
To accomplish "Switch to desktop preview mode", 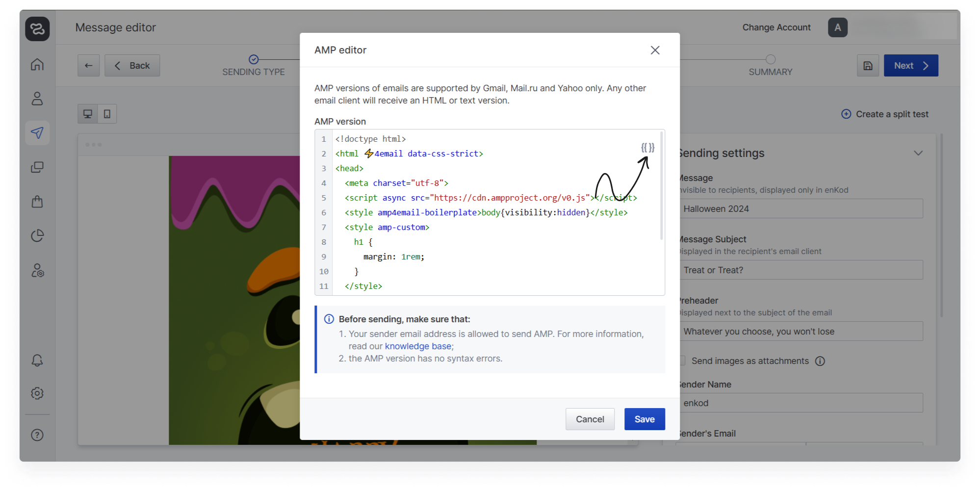I will point(88,114).
